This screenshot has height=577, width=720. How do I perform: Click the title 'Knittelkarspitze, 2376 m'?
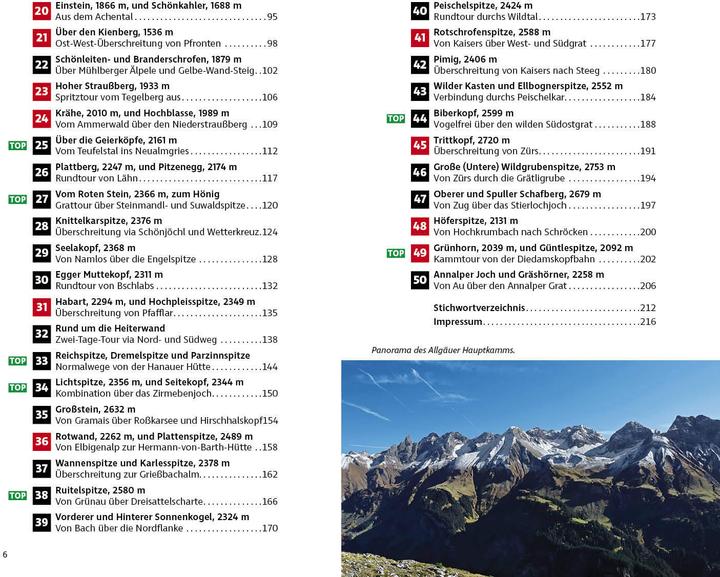109,221
